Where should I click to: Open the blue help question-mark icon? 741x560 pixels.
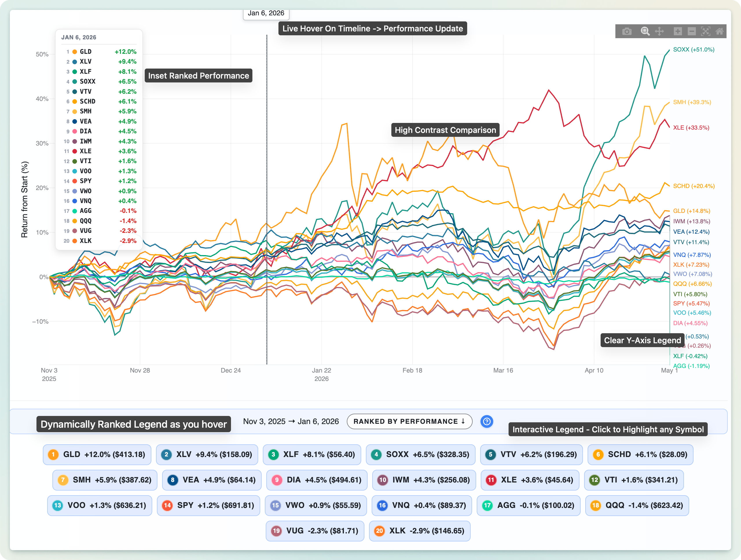[x=487, y=421]
